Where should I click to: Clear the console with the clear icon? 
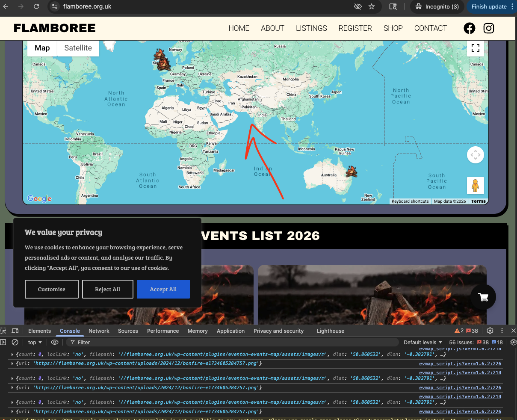[15, 342]
